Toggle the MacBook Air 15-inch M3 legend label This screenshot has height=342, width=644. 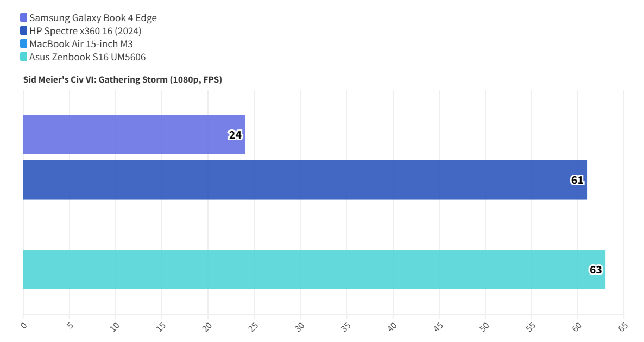81,44
